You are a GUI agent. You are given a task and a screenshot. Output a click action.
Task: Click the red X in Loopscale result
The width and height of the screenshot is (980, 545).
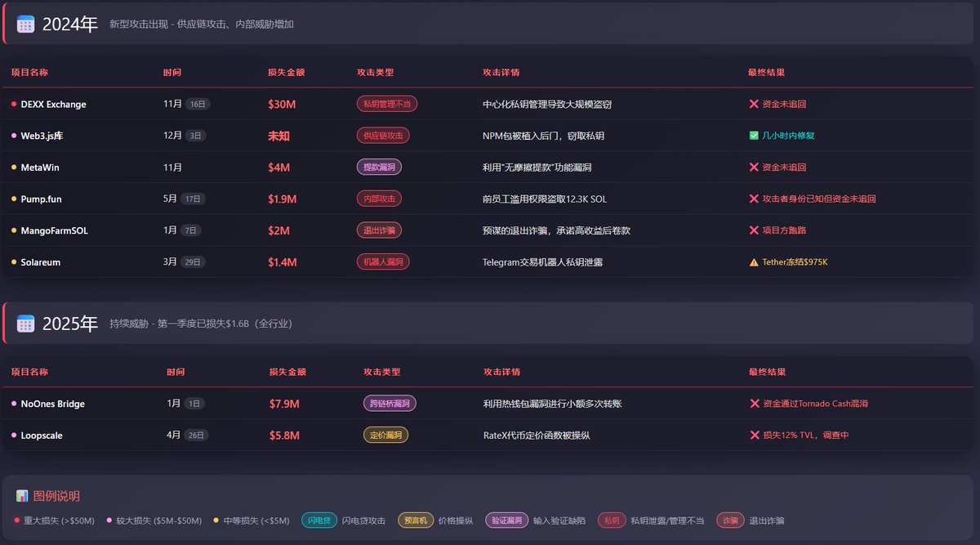coord(755,436)
